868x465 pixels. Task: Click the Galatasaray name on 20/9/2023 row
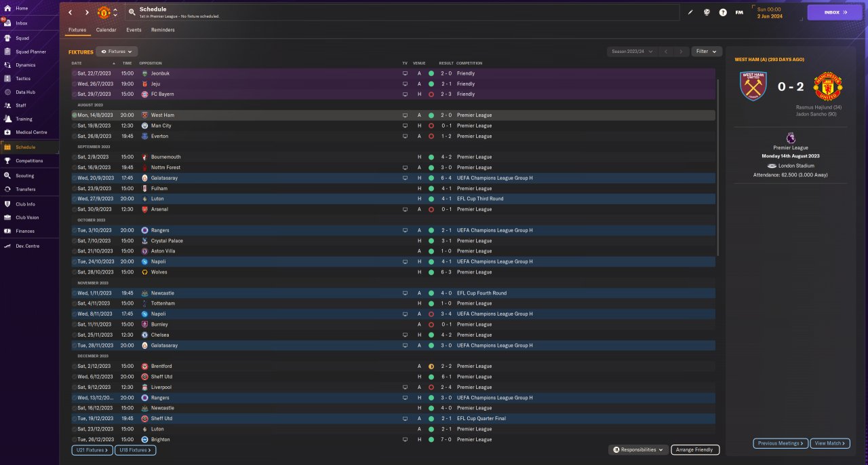(x=164, y=178)
